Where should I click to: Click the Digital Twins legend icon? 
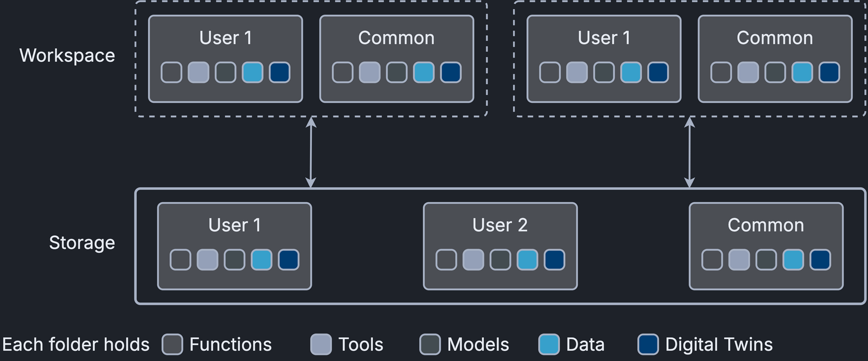pos(648,344)
